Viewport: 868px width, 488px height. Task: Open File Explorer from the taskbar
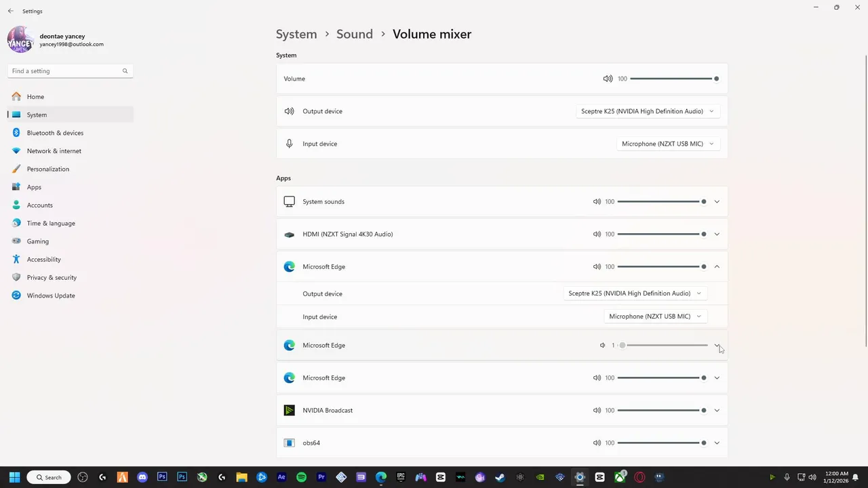pos(242,477)
